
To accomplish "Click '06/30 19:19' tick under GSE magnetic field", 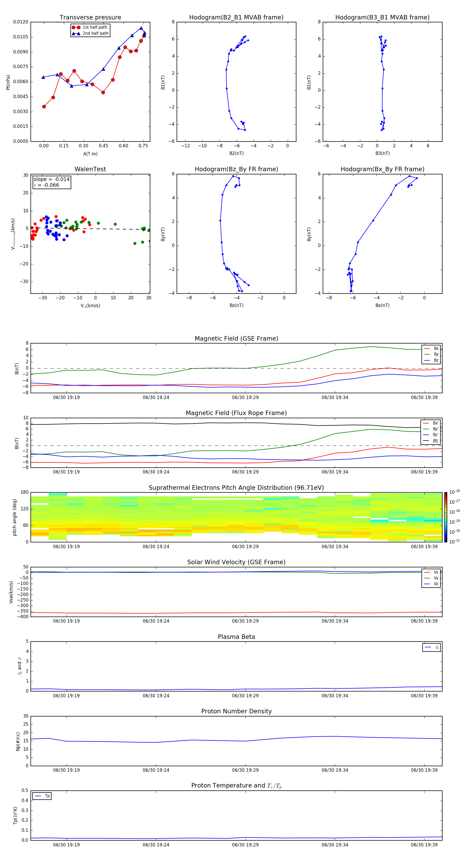I will (66, 398).
